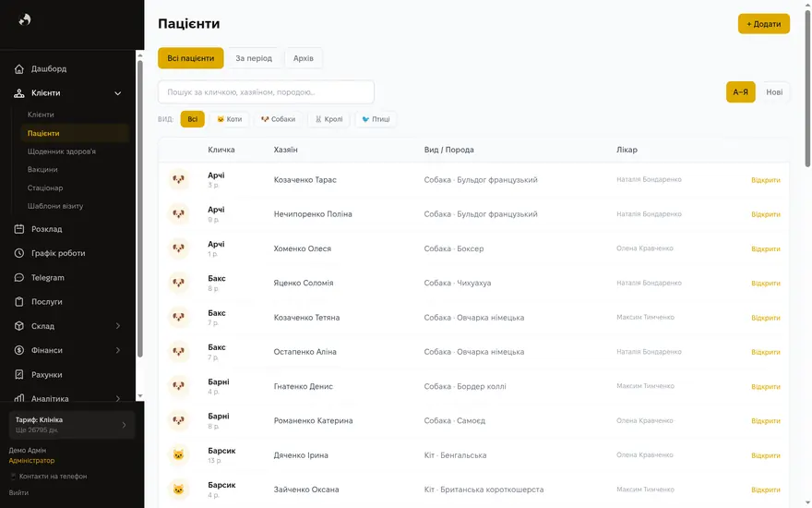Screen dimensions: 812x508
Task: Open Шаблони візиту menu item
Action: tap(55, 206)
